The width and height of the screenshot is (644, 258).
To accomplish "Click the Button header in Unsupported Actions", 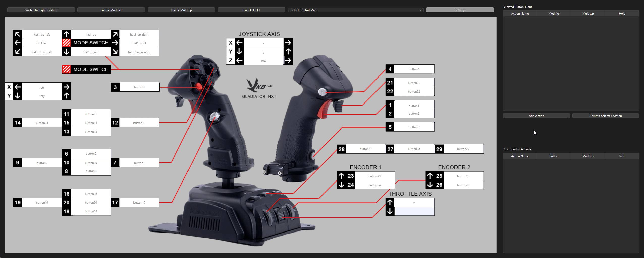I will click(554, 156).
